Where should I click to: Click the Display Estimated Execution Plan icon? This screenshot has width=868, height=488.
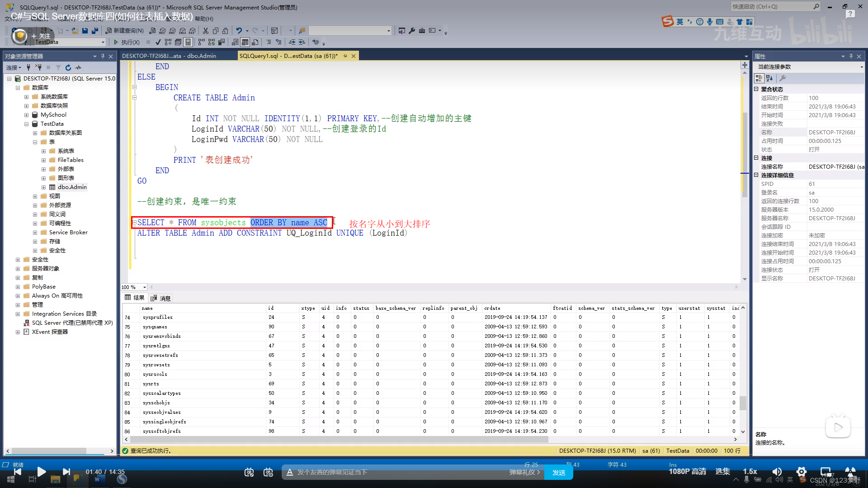[168, 42]
